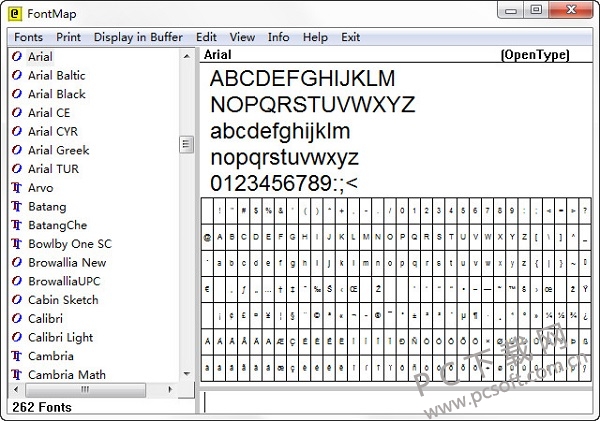Viewport: 600px width, 421px height.
Task: Click the font list vertical scroll thumb
Action: (186, 144)
